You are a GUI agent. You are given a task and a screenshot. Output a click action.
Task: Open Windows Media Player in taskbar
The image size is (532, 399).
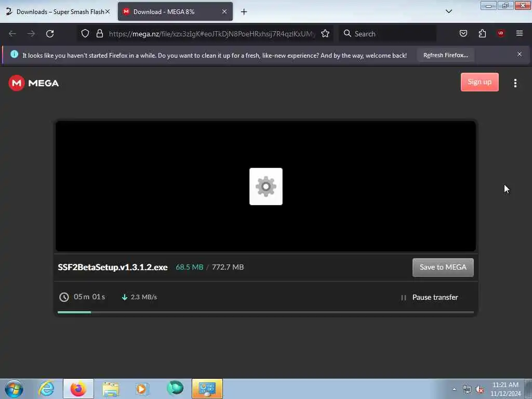[142, 389]
